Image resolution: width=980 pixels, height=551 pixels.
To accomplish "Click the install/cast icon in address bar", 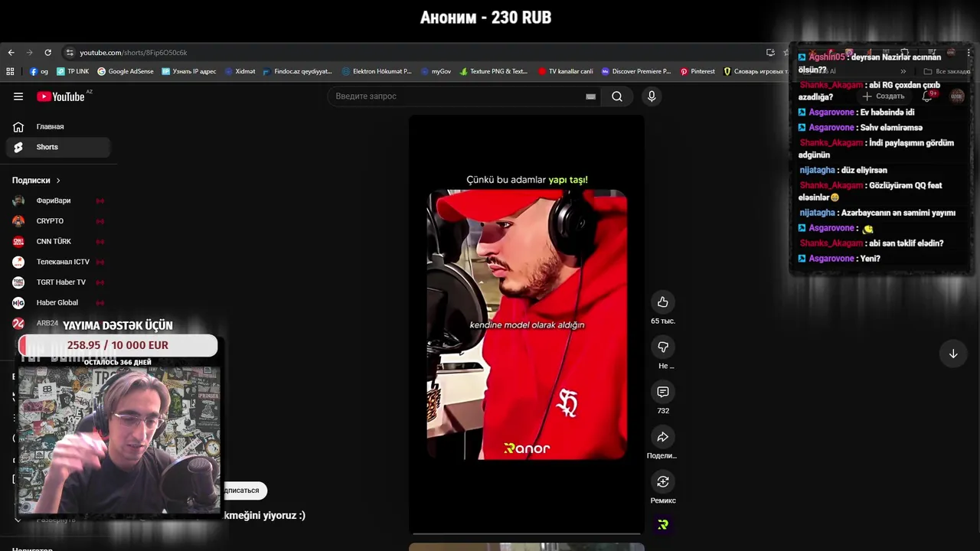I will [x=770, y=53].
